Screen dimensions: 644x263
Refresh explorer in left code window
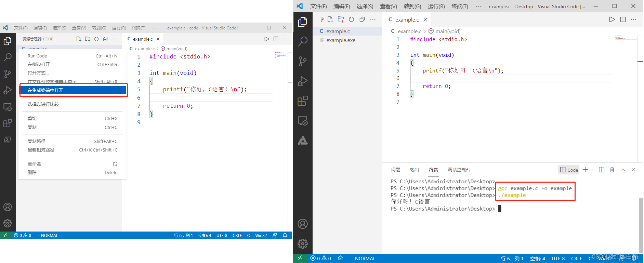click(x=96, y=39)
